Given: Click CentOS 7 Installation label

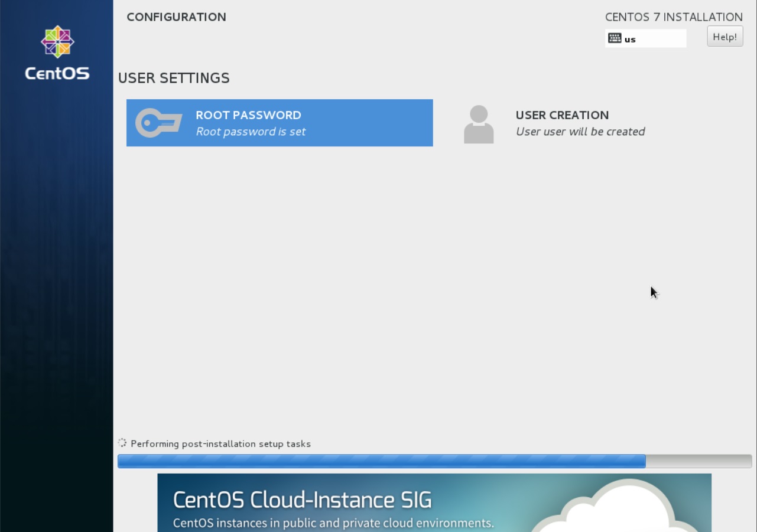Looking at the screenshot, I should tap(673, 17).
